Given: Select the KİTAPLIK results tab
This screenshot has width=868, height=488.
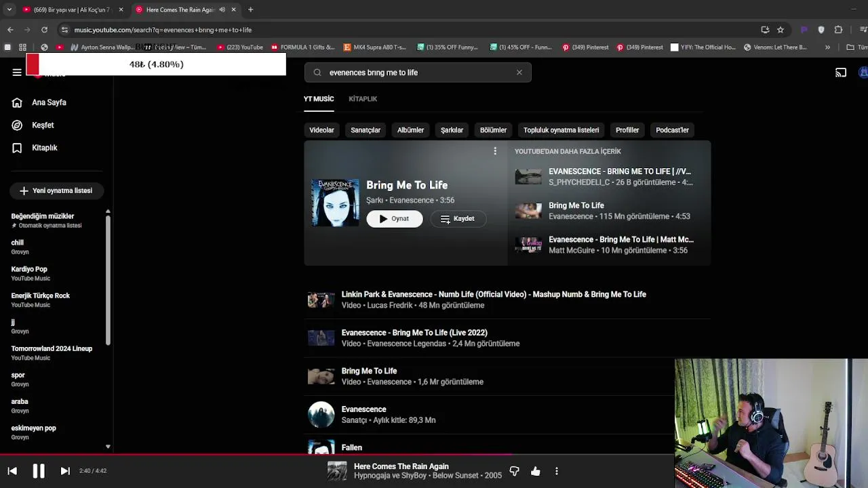Looking at the screenshot, I should (x=363, y=99).
